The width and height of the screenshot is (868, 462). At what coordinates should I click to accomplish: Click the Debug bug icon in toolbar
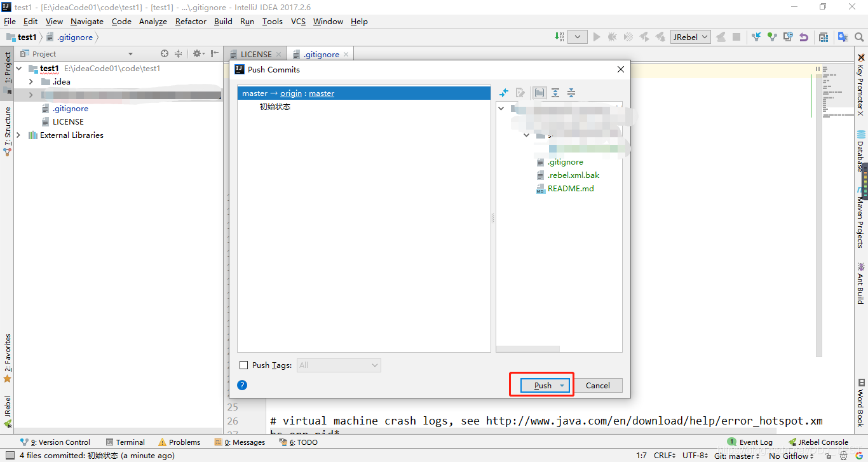click(x=613, y=37)
